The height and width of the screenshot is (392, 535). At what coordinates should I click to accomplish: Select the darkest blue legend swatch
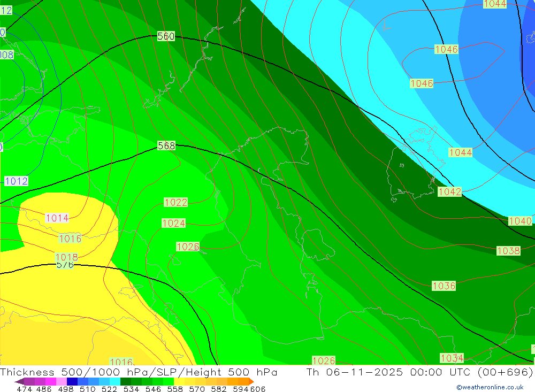[72, 381]
